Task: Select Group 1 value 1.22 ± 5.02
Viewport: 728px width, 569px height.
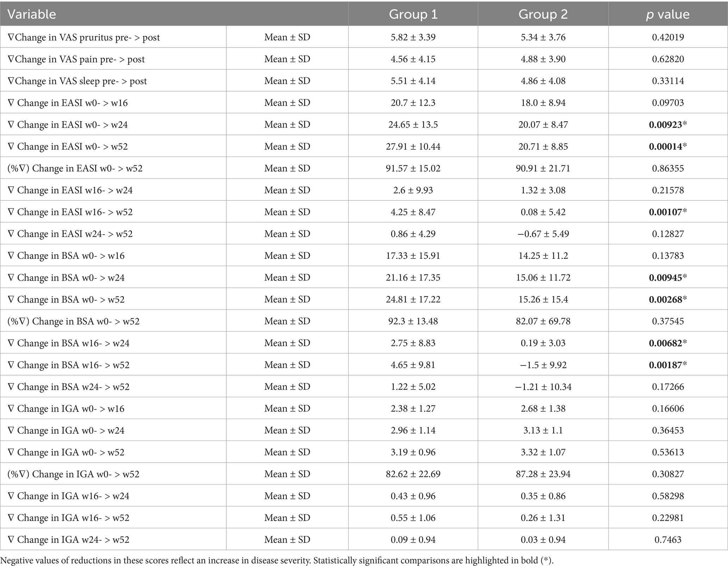Action: coord(413,387)
